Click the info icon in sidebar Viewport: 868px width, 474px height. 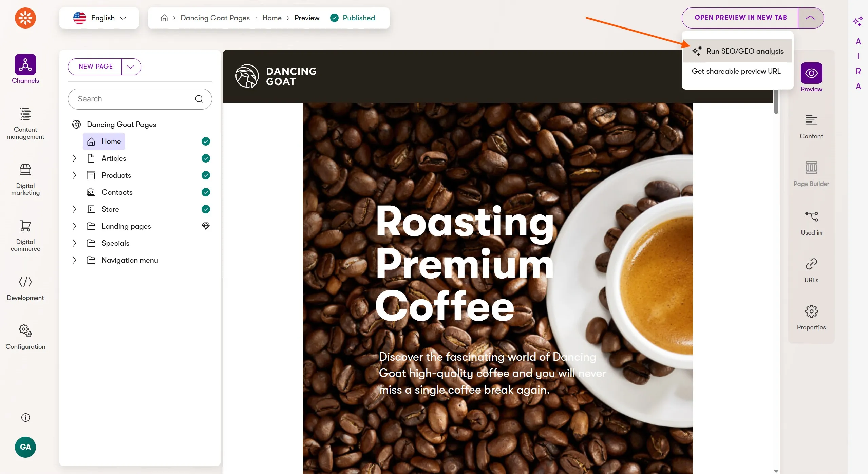point(25,417)
